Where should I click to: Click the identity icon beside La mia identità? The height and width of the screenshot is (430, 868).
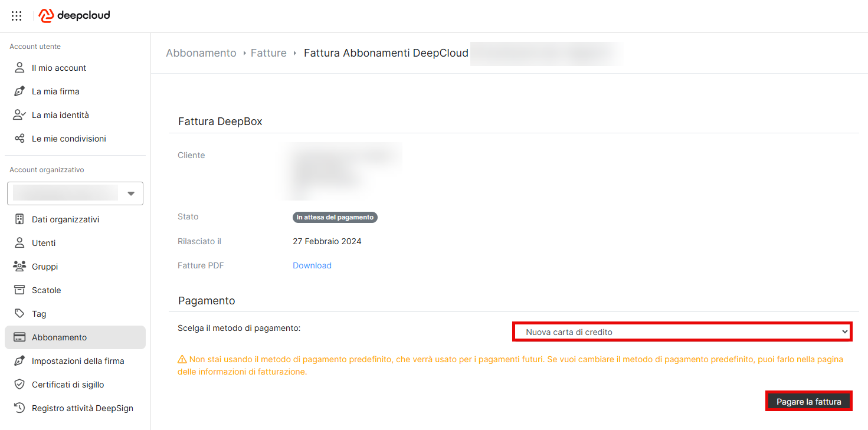[x=19, y=115]
